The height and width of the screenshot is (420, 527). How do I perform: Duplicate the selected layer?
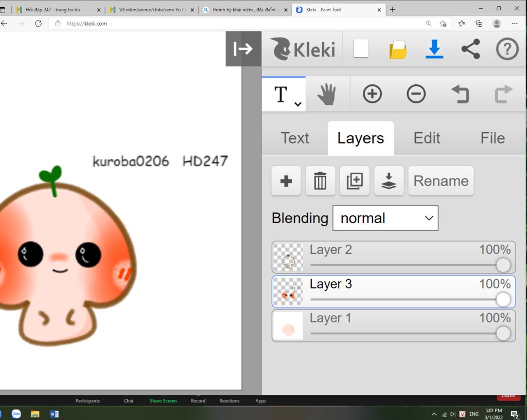point(355,181)
